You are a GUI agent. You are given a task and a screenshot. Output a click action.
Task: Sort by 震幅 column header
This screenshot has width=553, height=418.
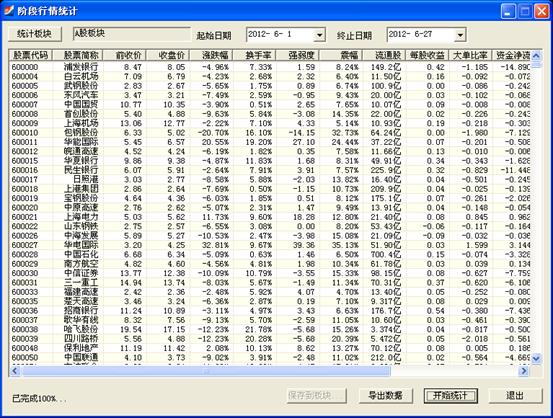click(341, 55)
